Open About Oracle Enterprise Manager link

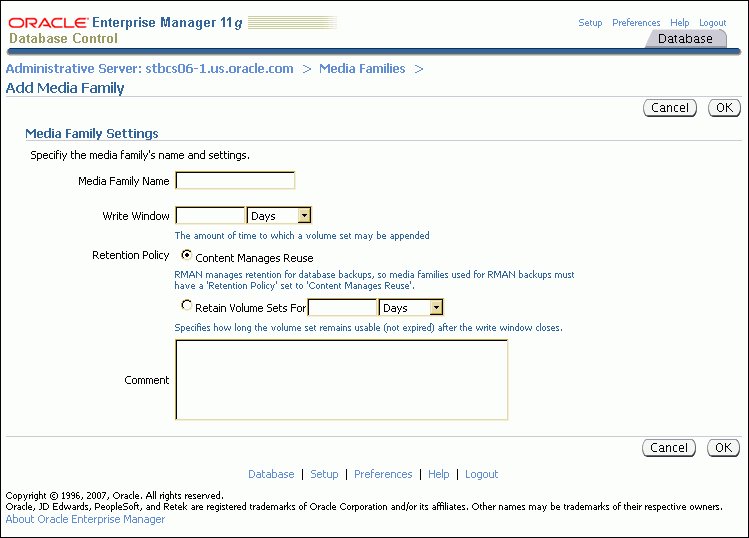click(x=86, y=519)
